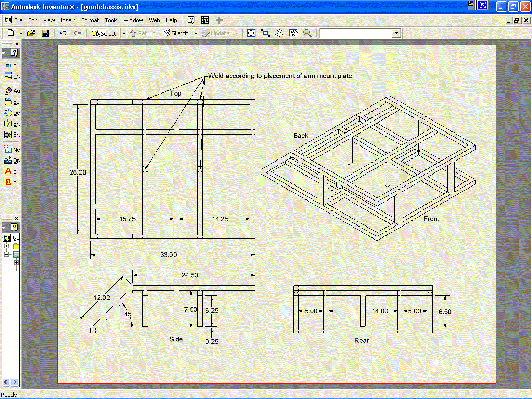This screenshot has width=532, height=399.
Task: Open the Insert menu
Action: click(x=68, y=20)
